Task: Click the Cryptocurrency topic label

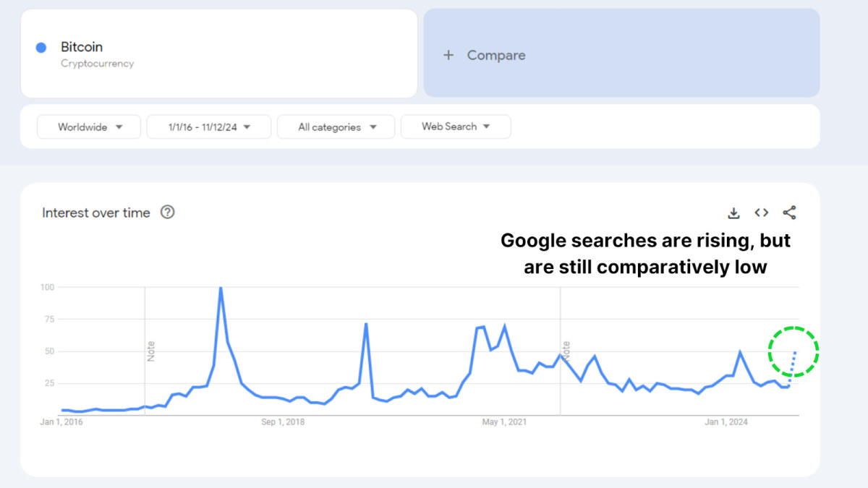Action: [97, 64]
